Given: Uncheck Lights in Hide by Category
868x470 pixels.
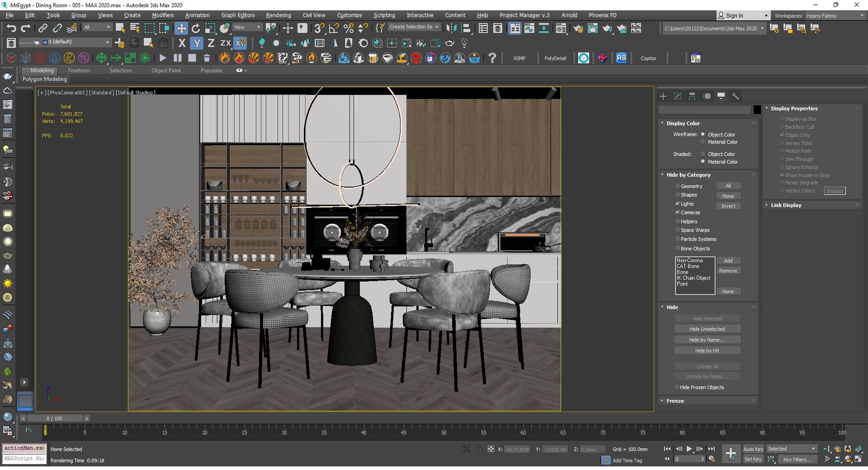Looking at the screenshot, I should [x=678, y=203].
